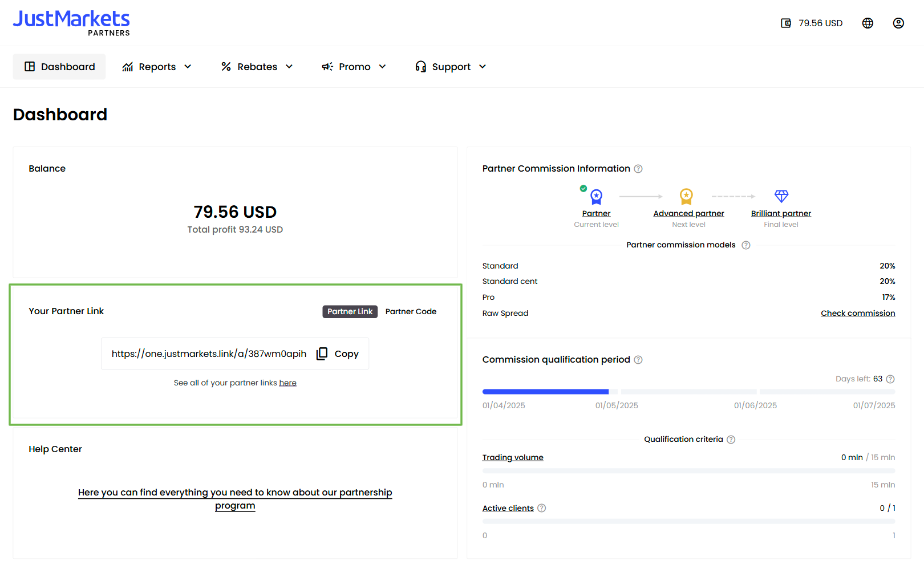Click the Reports chart icon
The width and height of the screenshot is (924, 577).
(128, 67)
